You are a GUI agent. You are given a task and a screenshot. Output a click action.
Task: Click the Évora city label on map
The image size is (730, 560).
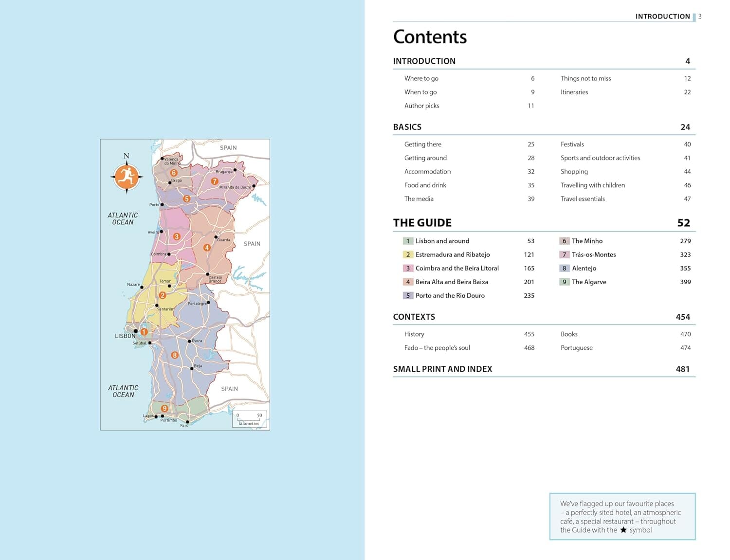pos(197,341)
